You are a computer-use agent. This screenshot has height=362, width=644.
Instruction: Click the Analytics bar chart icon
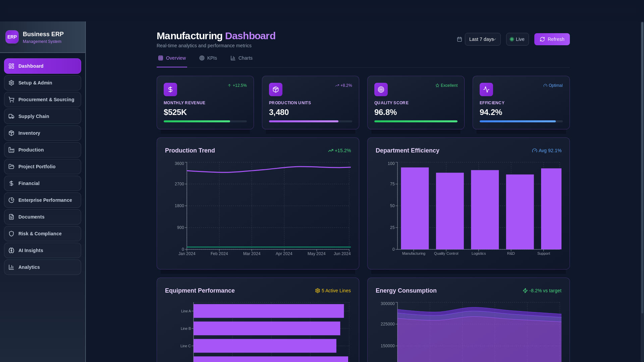[11, 267]
